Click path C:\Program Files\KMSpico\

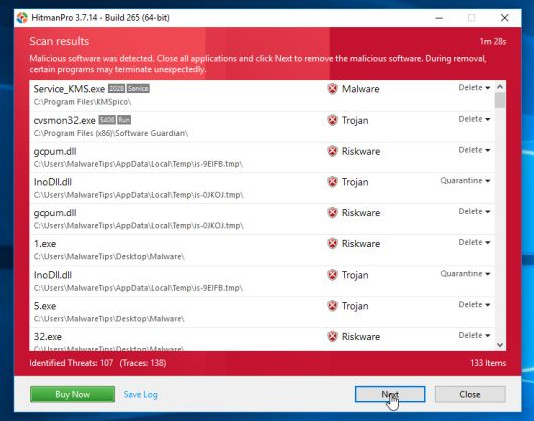(x=82, y=102)
